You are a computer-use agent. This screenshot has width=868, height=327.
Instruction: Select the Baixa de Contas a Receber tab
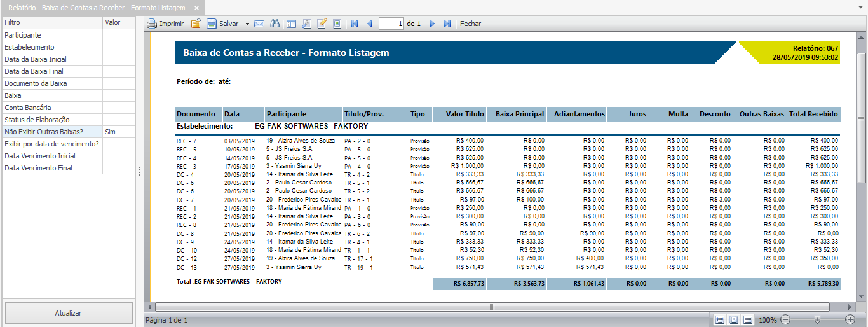(x=97, y=8)
